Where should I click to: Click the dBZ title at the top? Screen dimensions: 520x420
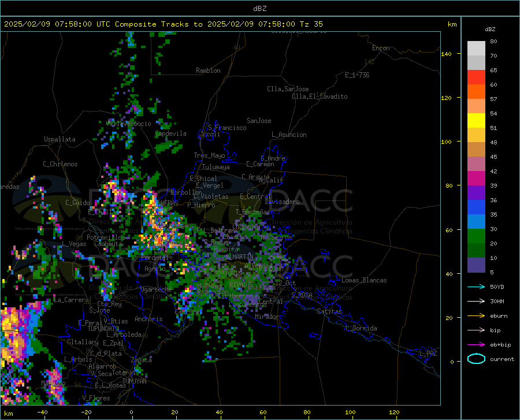[x=259, y=9]
